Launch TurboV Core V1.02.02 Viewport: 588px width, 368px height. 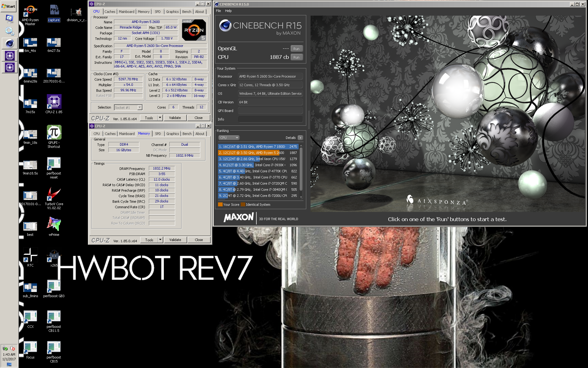tap(54, 198)
